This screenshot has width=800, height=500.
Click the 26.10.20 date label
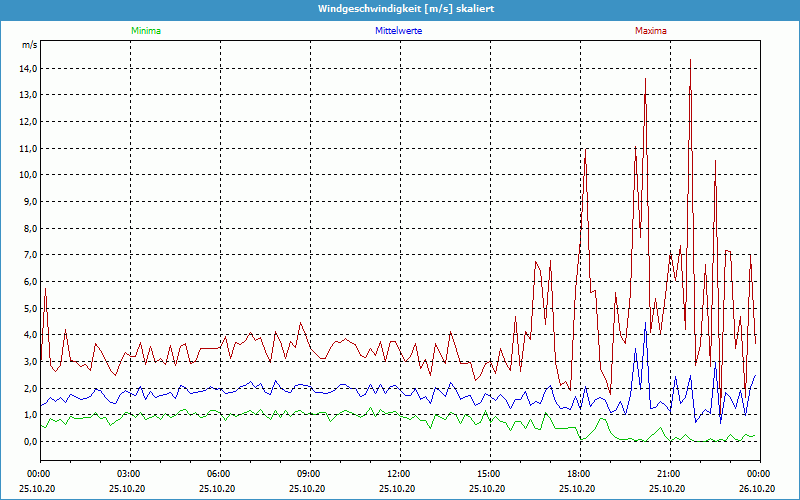[x=759, y=487]
